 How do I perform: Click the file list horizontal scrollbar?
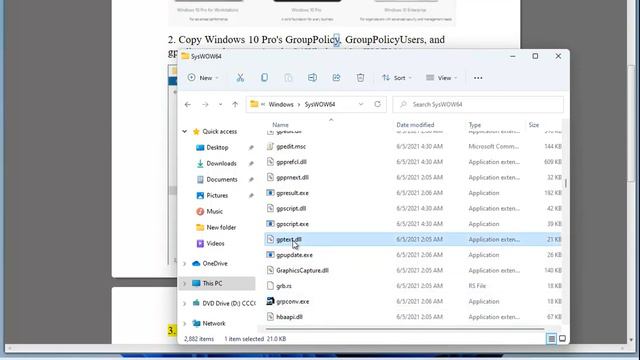pyautogui.click(x=404, y=328)
